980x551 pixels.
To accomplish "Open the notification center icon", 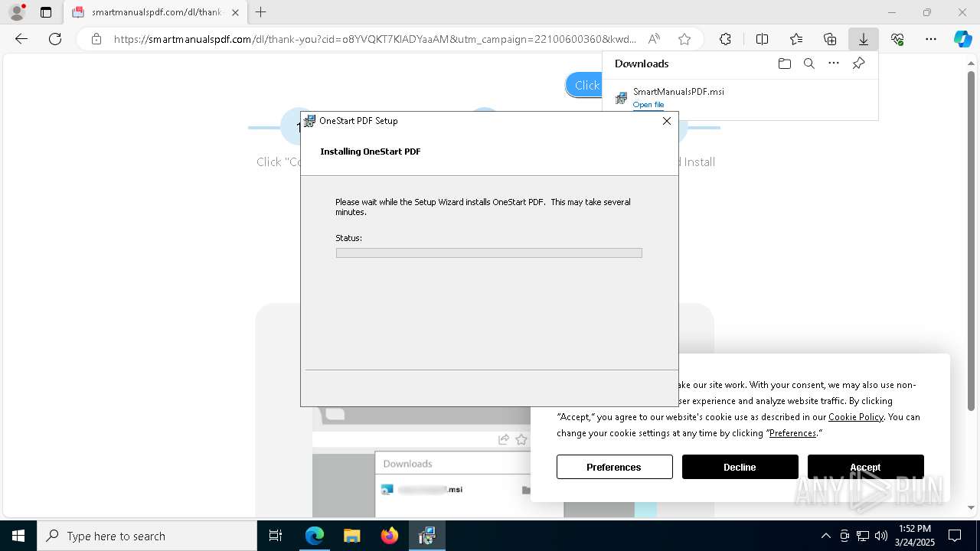I will point(955,536).
